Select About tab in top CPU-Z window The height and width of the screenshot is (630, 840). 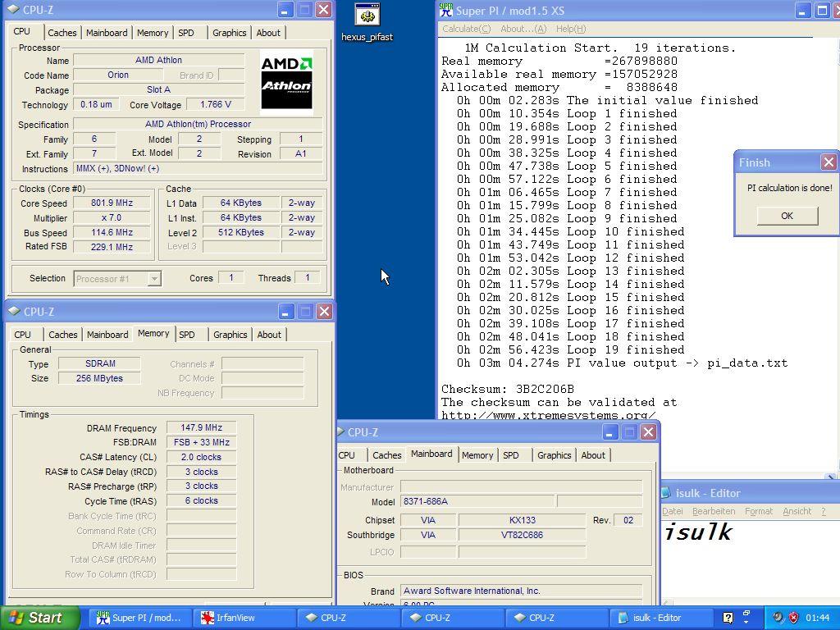pyautogui.click(x=268, y=33)
